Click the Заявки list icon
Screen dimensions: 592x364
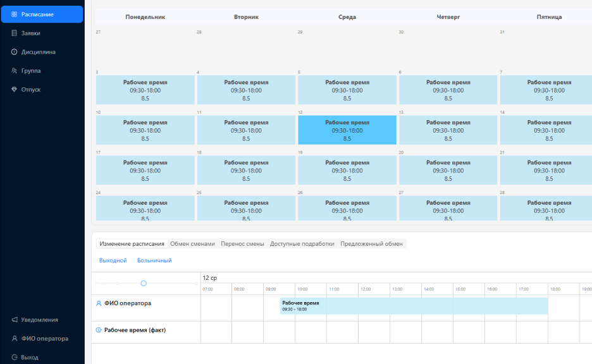(14, 33)
